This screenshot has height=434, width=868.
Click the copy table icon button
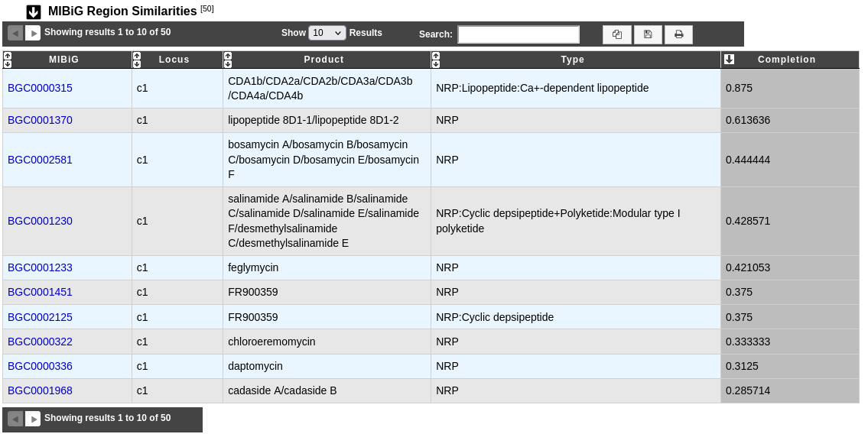616,34
